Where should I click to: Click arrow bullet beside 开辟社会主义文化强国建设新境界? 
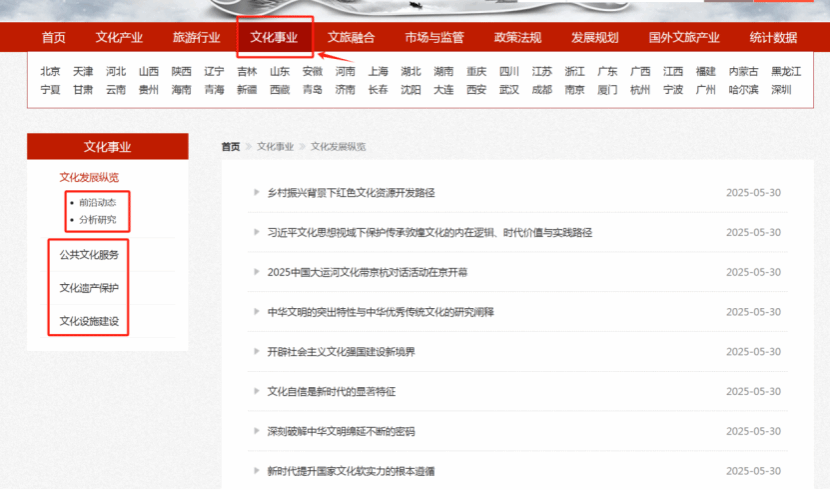pyautogui.click(x=255, y=352)
